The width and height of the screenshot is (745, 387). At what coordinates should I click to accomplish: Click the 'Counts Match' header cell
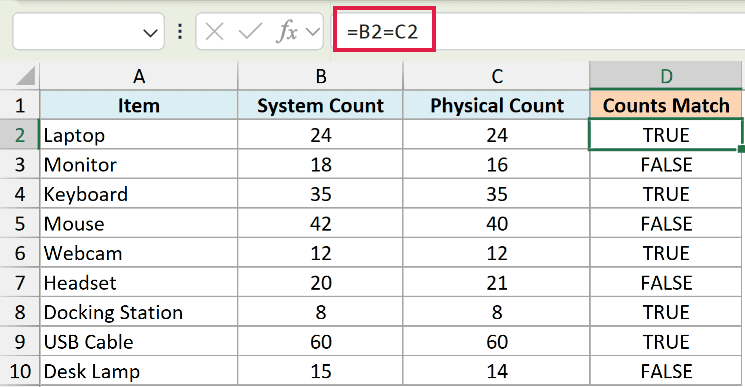tap(666, 105)
